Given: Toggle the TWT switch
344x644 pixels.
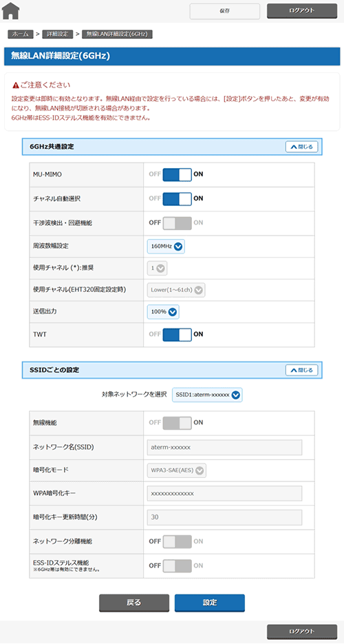Looking at the screenshot, I should [177, 334].
